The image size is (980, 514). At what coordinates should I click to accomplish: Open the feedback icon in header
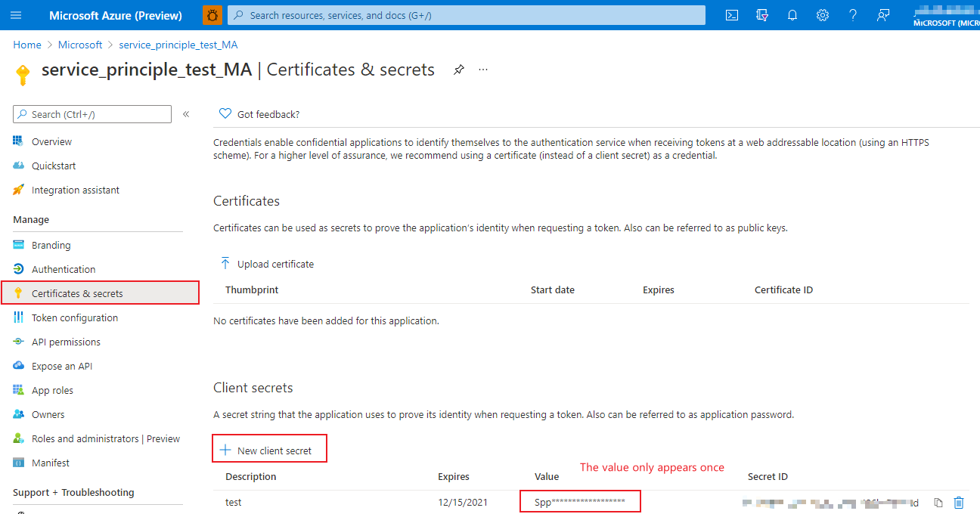pyautogui.click(x=883, y=15)
